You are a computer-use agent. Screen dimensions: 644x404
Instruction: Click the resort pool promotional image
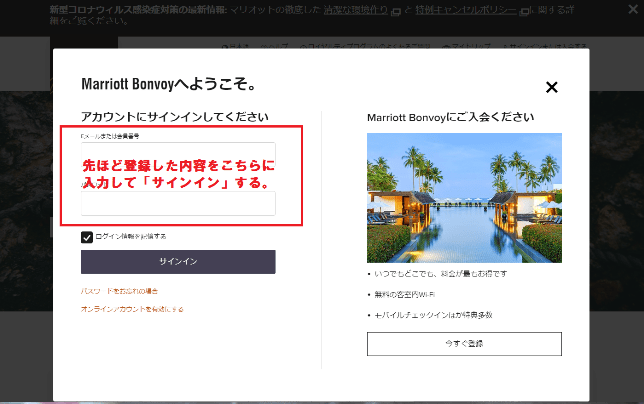(x=464, y=197)
